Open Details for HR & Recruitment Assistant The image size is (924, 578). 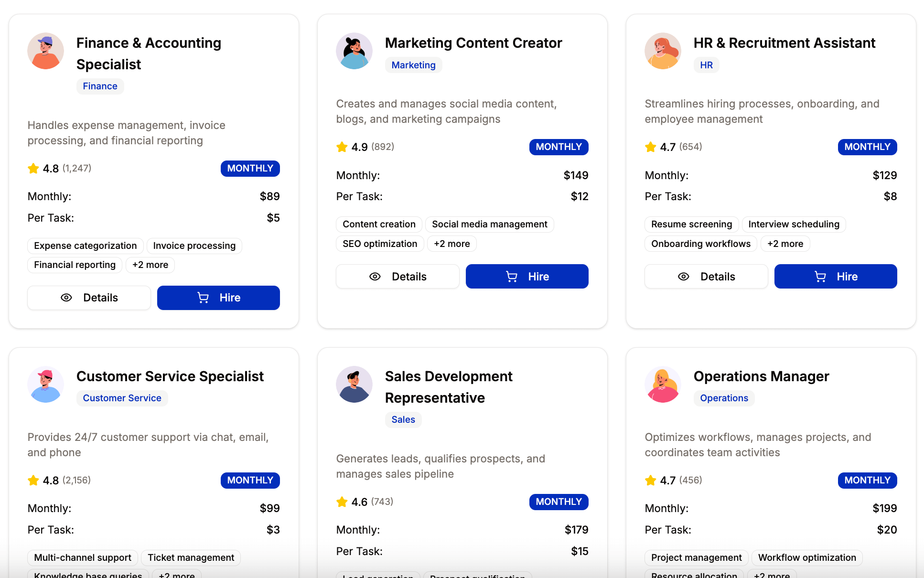pos(706,276)
